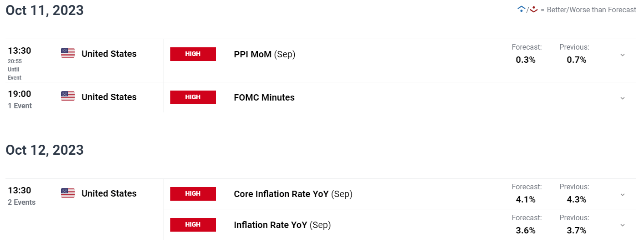Expand the FOMC Minutes row chevron
644x243 pixels.
[x=623, y=98]
